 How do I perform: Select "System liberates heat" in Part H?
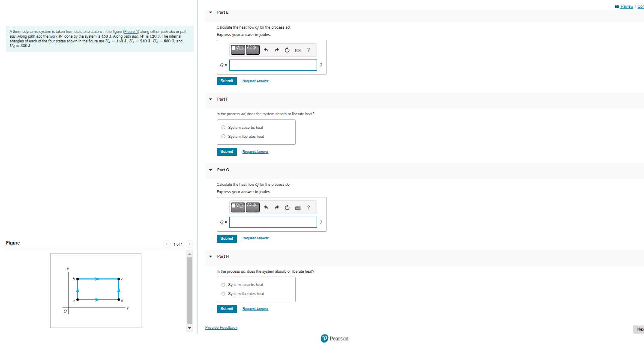click(x=223, y=294)
